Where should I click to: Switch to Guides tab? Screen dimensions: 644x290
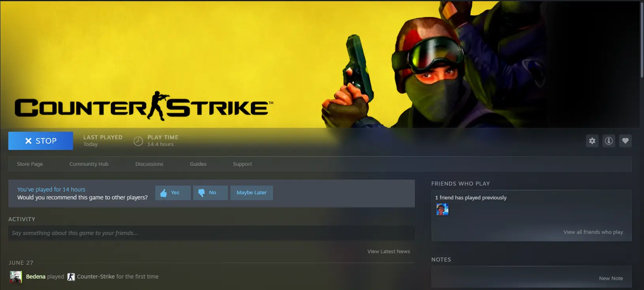pyautogui.click(x=198, y=164)
